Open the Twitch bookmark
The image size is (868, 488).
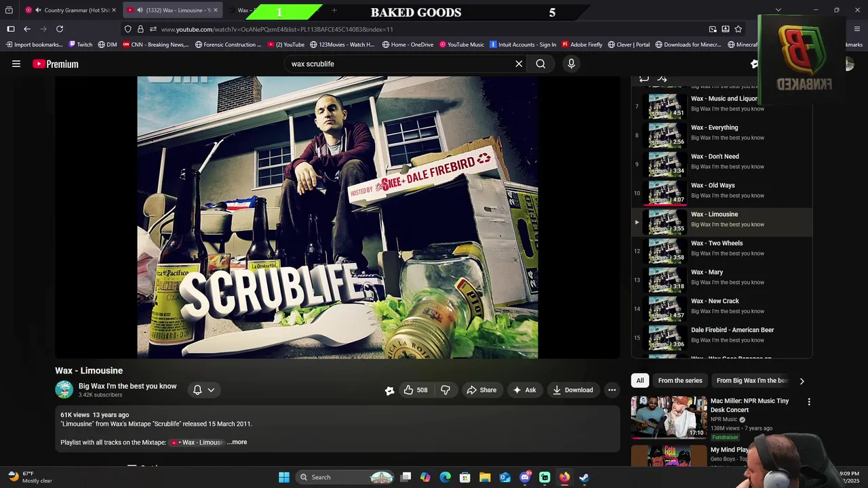coord(80,45)
